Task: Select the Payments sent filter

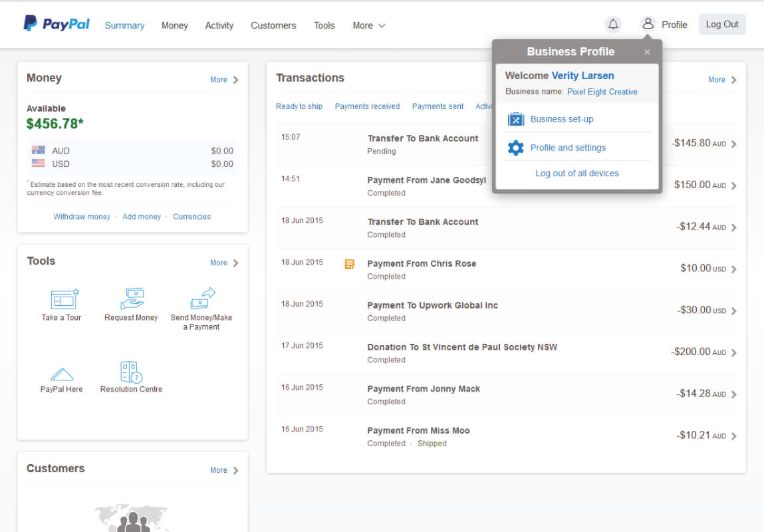Action: tap(438, 106)
